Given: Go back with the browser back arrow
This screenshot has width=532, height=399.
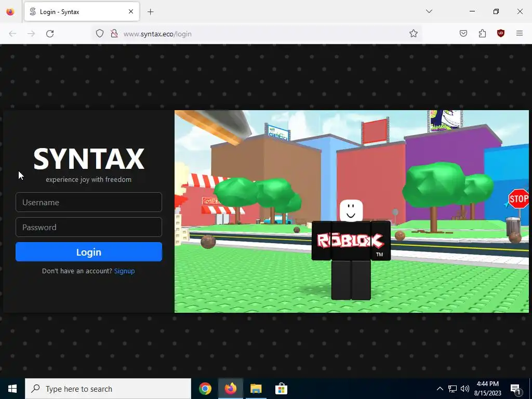Looking at the screenshot, I should 12,34.
